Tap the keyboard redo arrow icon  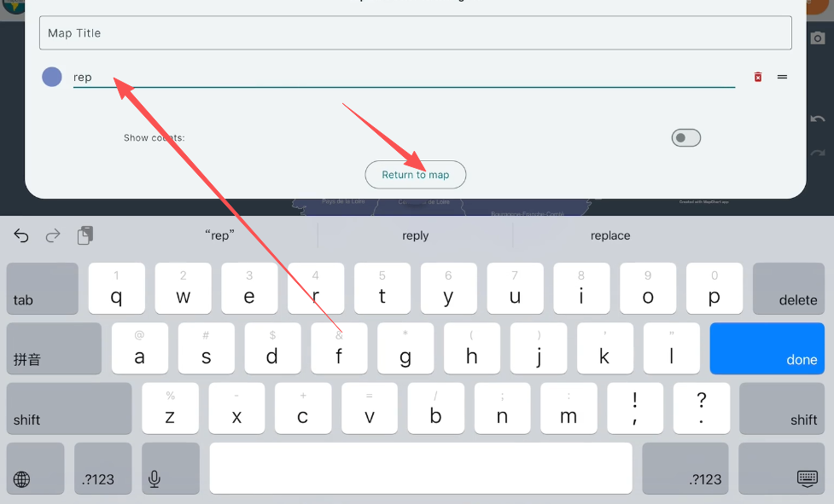(53, 235)
